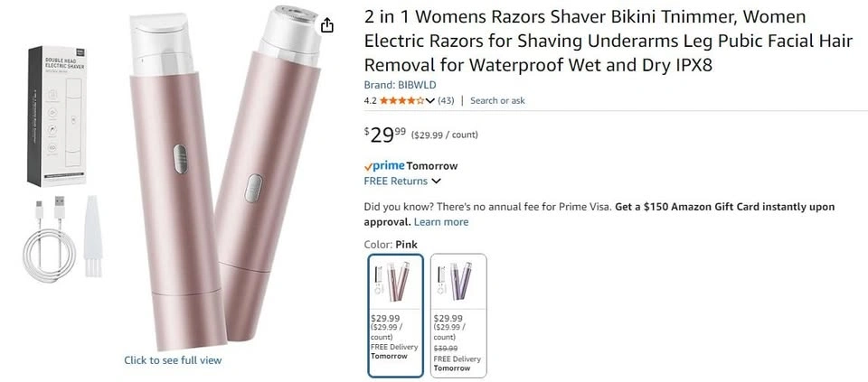Click the product title text

[x=608, y=42]
